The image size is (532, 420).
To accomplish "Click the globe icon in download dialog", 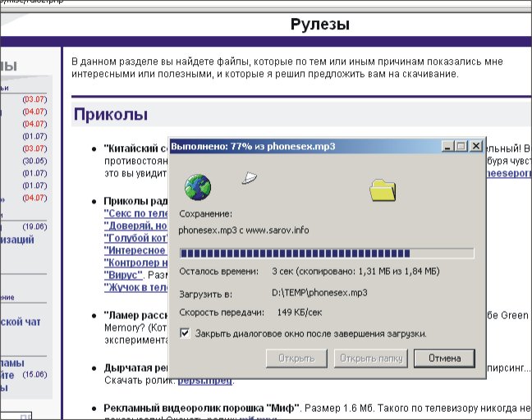I will pos(198,187).
